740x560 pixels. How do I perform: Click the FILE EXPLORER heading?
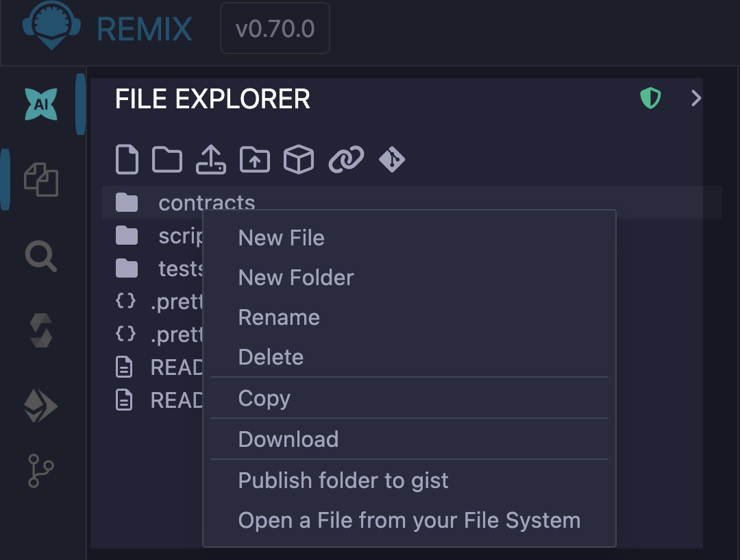212,99
